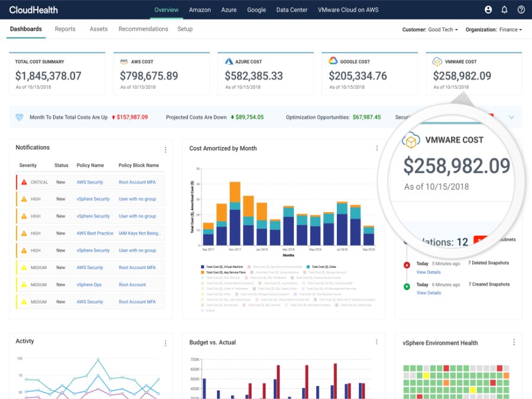Viewport: 532px width, 399px height.
Task: Open the Notifications panel options menu
Action: [x=164, y=149]
